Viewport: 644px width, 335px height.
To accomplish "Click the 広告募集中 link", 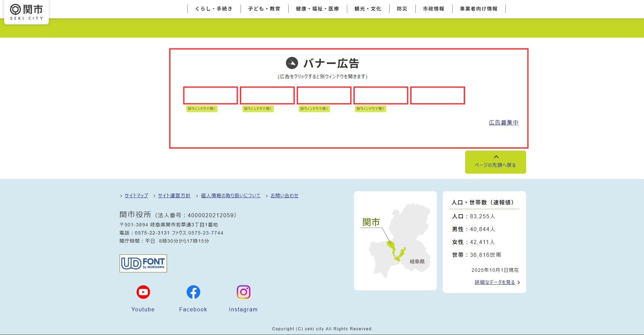I will point(504,122).
